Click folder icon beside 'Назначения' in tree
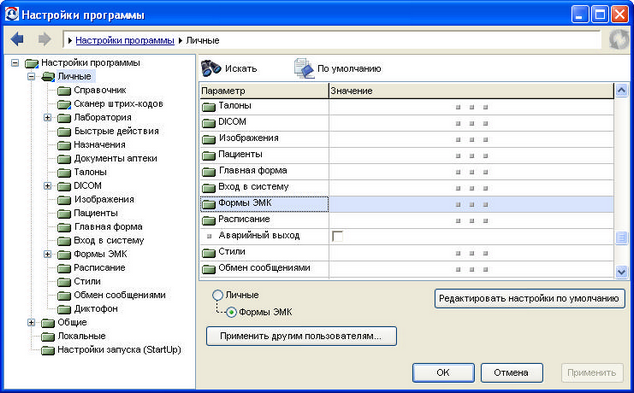 click(x=64, y=145)
